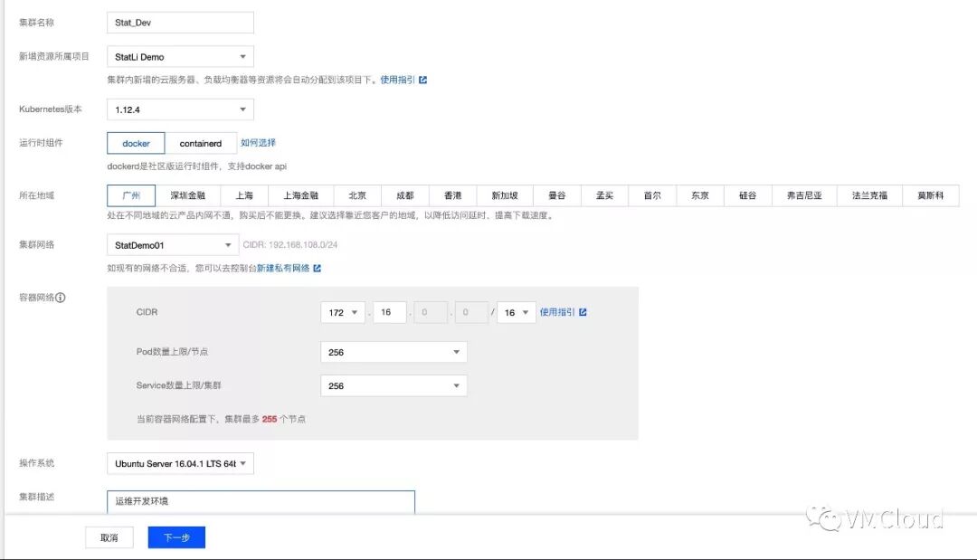This screenshot has width=977, height=560.
Task: Select region 深圳金融
Action: click(187, 195)
